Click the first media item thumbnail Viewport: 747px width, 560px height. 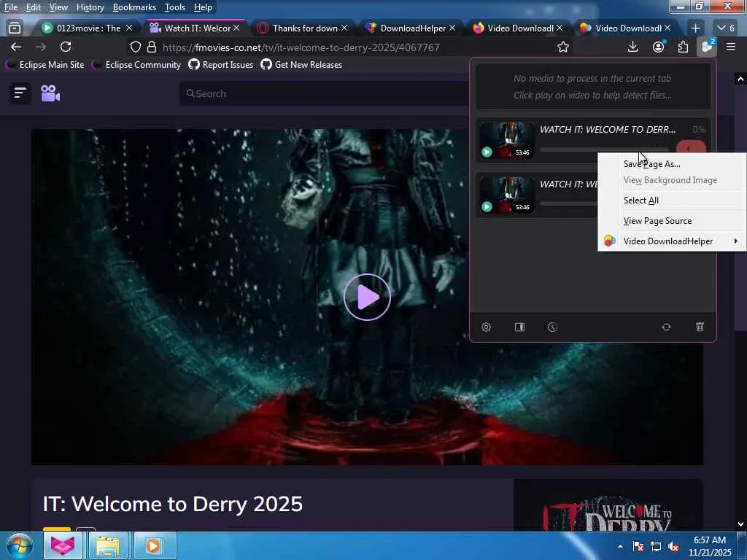tap(507, 140)
